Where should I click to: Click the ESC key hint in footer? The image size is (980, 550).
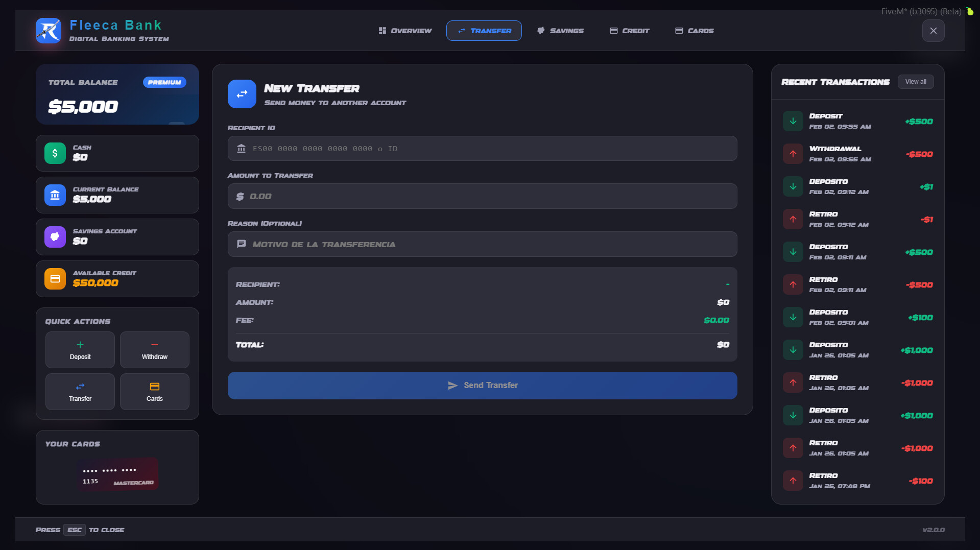pos(75,530)
